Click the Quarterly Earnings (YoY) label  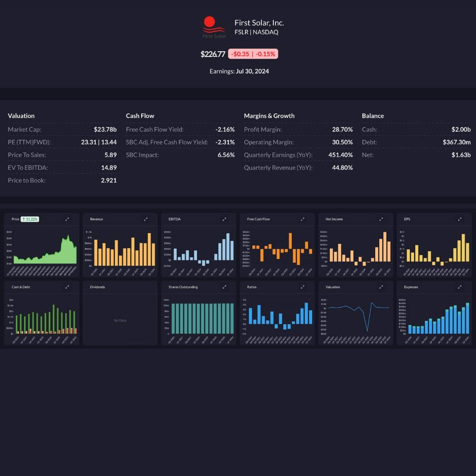(278, 155)
